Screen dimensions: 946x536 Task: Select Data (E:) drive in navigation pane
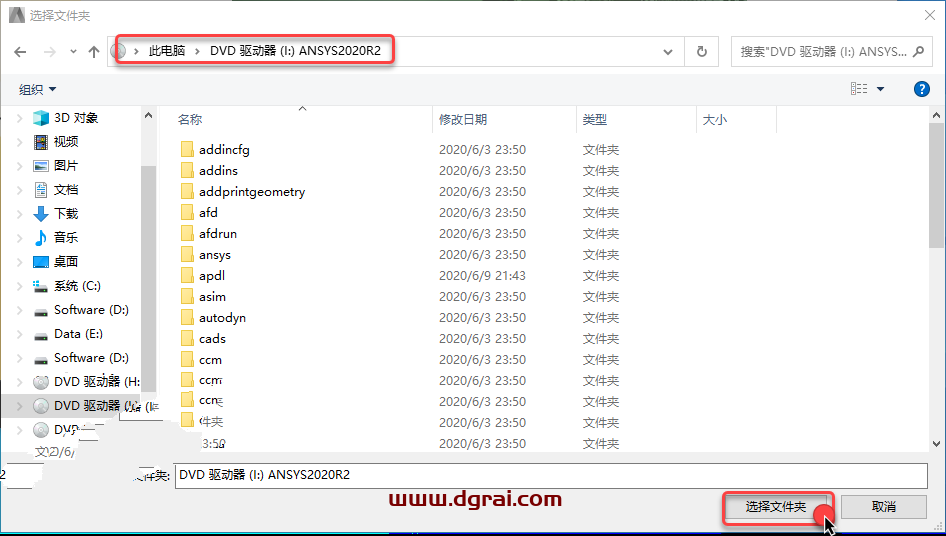(x=78, y=334)
